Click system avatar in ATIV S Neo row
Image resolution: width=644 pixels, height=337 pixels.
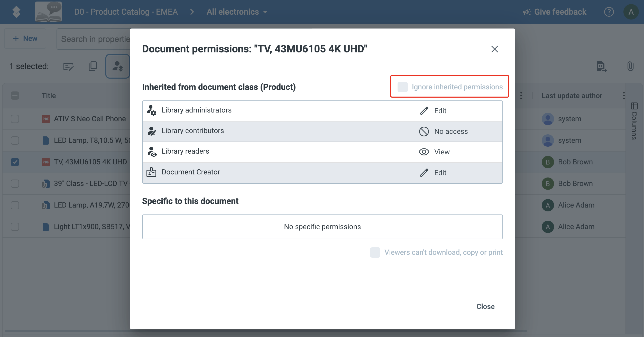point(548,119)
